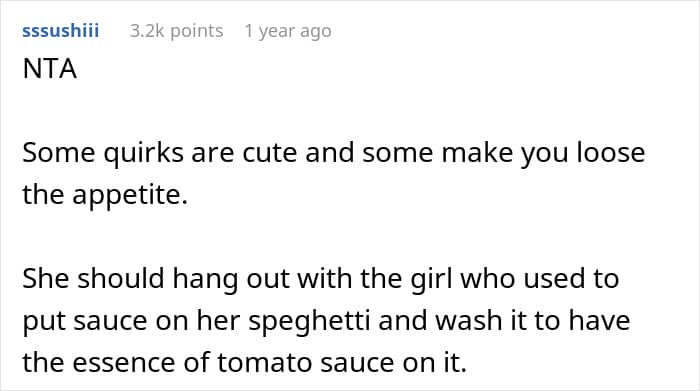Click the word loose in first paragraph
Image resolution: width=700 pixels, height=391 pixels.
(611, 152)
